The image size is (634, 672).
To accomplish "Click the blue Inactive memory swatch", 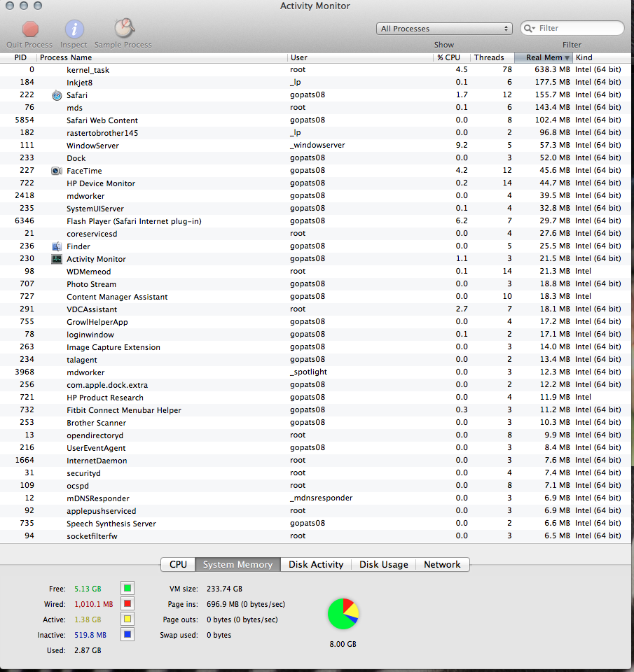I will click(128, 635).
